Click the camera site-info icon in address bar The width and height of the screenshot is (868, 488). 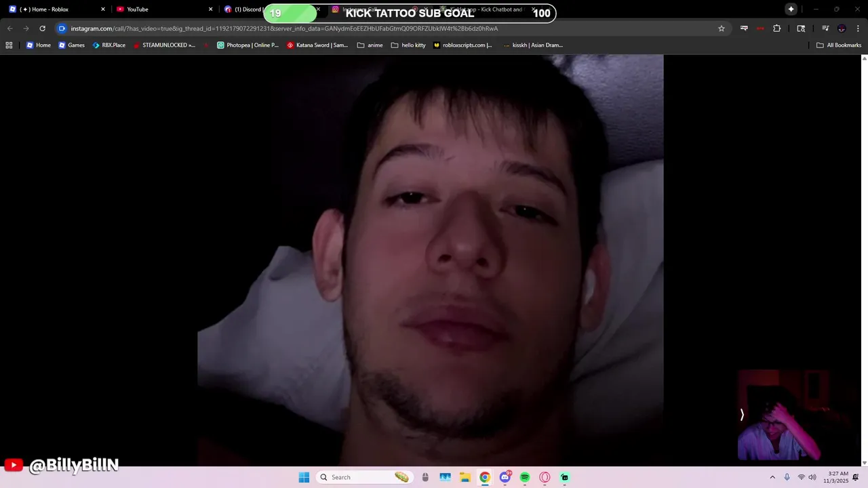pos(62,28)
